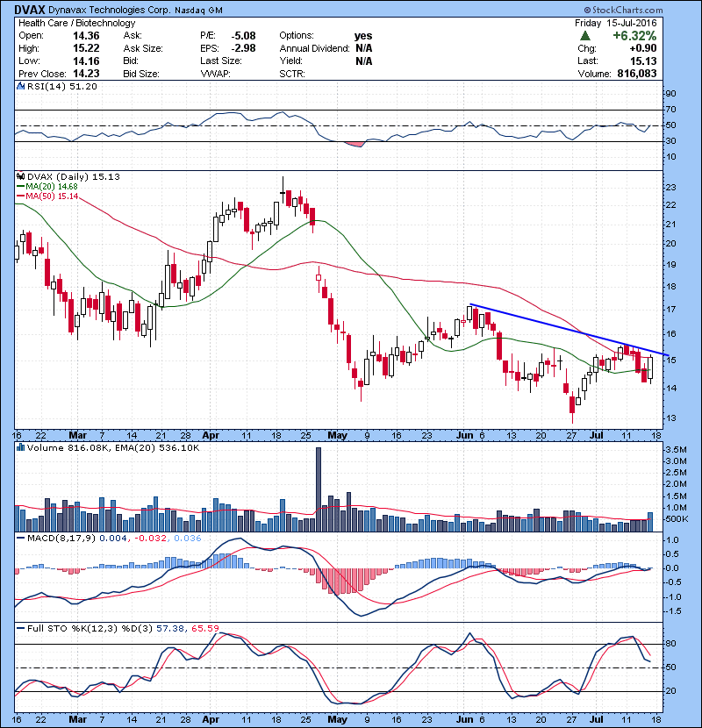Click the Nasdaq GM exchange label
702x728 pixels.
tap(198, 10)
